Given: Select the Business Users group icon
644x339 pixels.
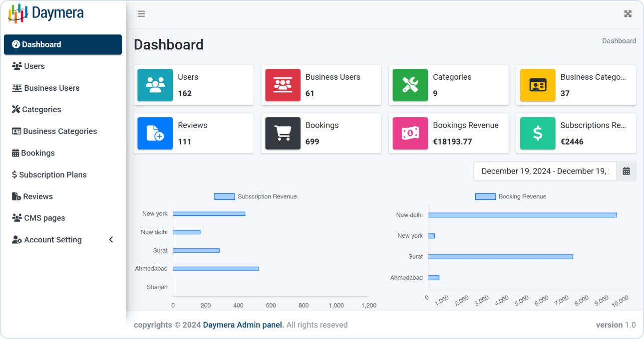Looking at the screenshot, I should pyautogui.click(x=283, y=85).
